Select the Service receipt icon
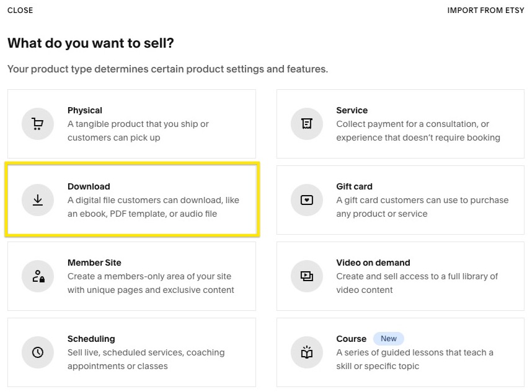This screenshot has width=532, height=392. 306,124
